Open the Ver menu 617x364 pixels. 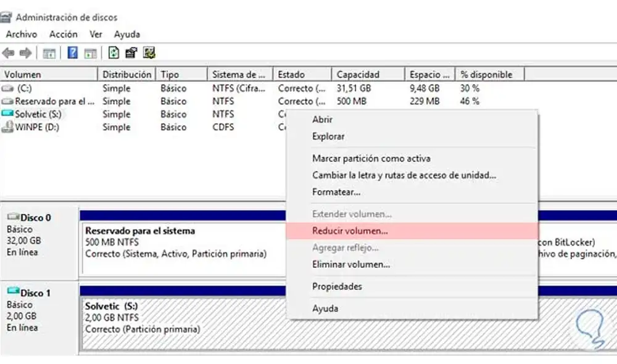pyautogui.click(x=94, y=34)
